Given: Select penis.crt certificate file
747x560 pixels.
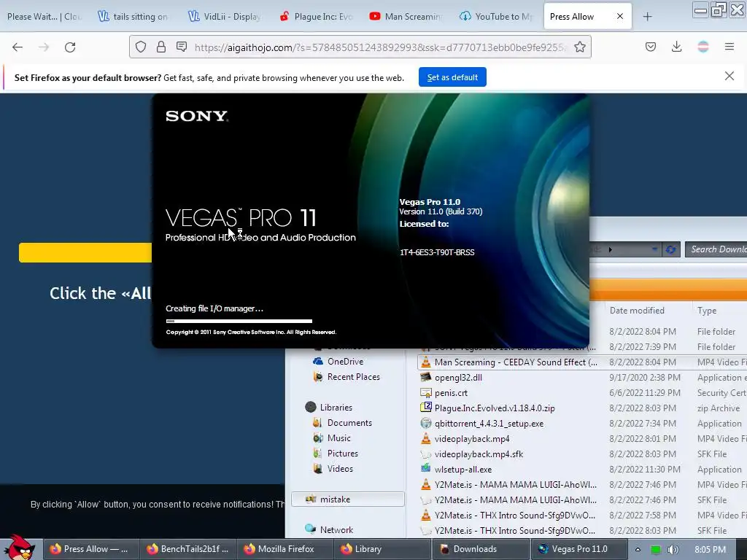Looking at the screenshot, I should point(451,393).
